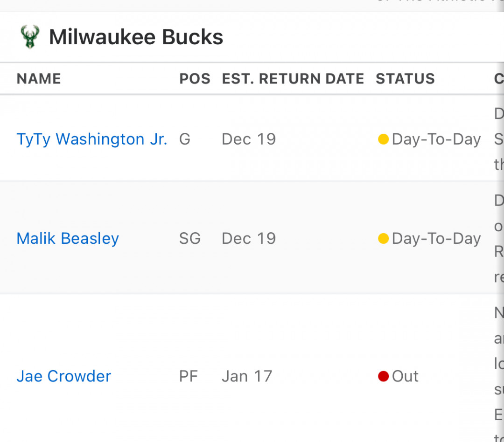Click the EST. RETURN DATE column header

[x=293, y=79]
